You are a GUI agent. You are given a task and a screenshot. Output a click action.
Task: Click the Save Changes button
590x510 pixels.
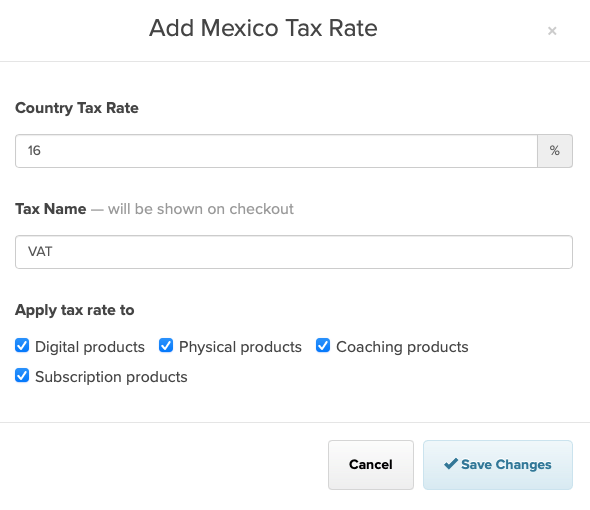[x=498, y=465]
